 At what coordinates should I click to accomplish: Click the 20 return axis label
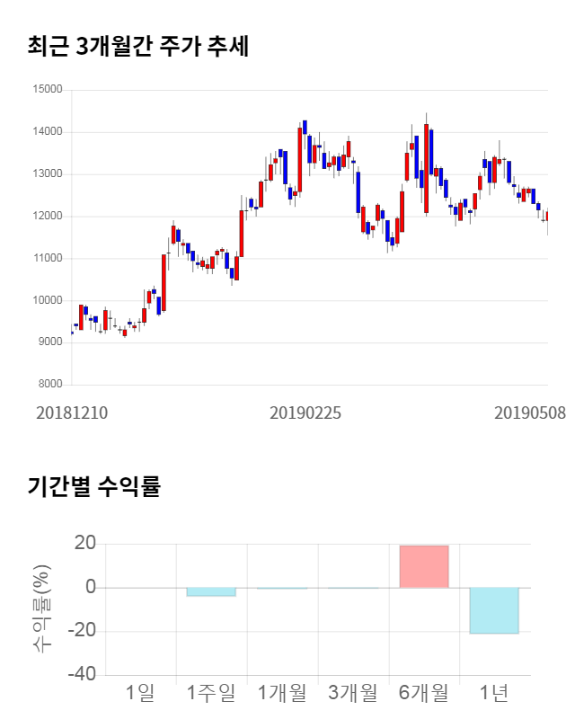85,543
